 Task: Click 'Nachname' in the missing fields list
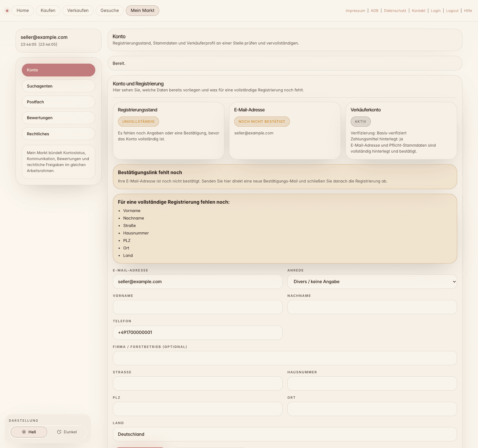coord(134,218)
